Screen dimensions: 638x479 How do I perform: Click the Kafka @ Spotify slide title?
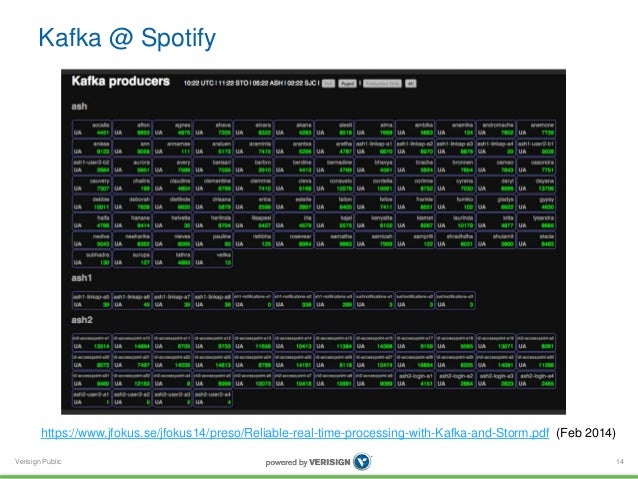click(127, 38)
